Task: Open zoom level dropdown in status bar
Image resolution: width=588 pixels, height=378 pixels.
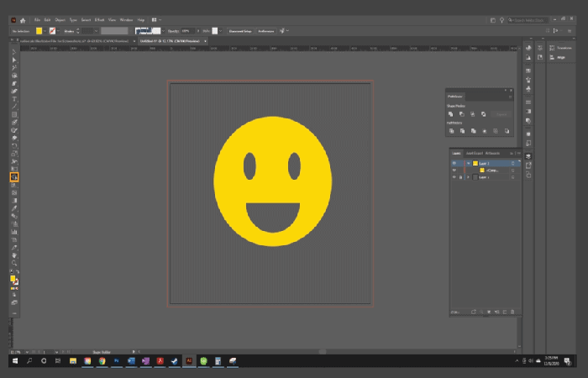Action: click(x=27, y=352)
